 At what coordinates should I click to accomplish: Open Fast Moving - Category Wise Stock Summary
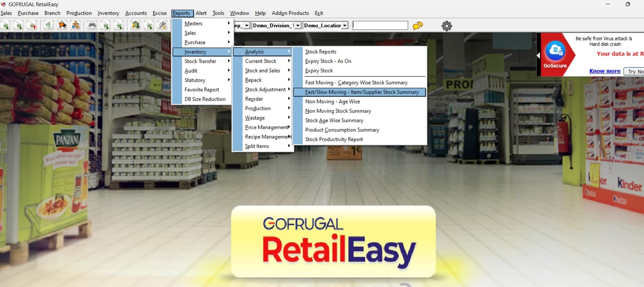[x=360, y=82]
